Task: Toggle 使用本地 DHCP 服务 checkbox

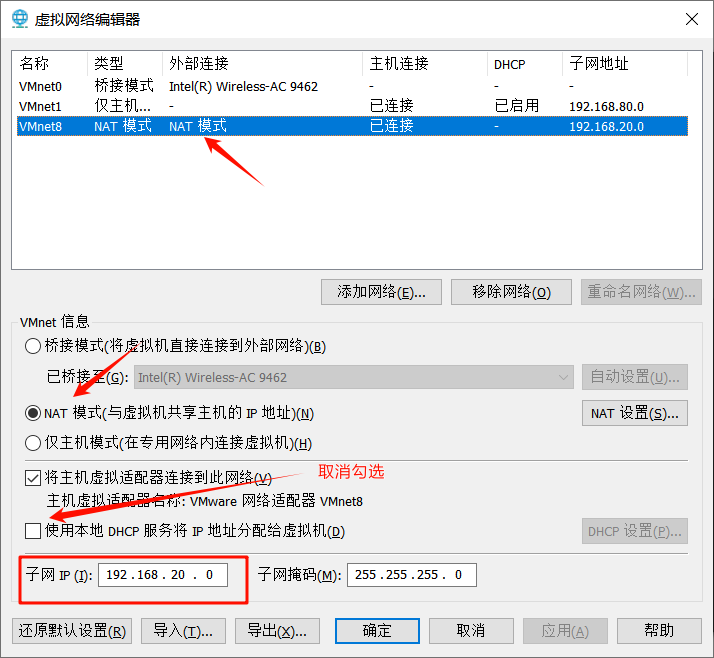Action: point(33,531)
